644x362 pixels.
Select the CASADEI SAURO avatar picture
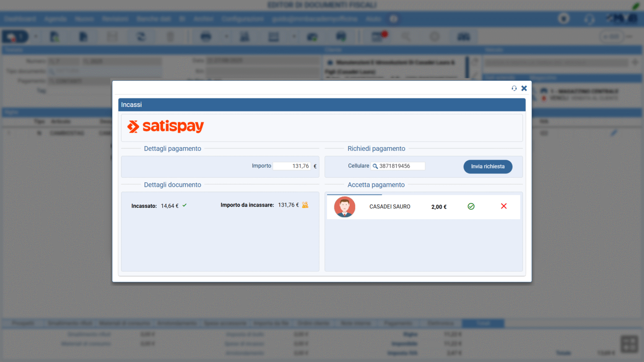[345, 207]
